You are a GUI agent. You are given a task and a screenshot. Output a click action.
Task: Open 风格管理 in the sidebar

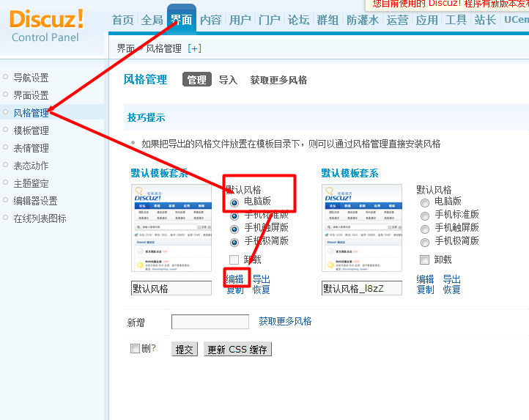pyautogui.click(x=31, y=113)
